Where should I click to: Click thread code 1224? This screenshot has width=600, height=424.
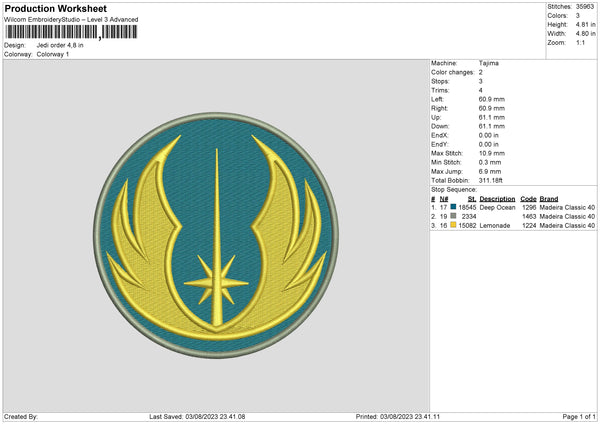tap(529, 226)
